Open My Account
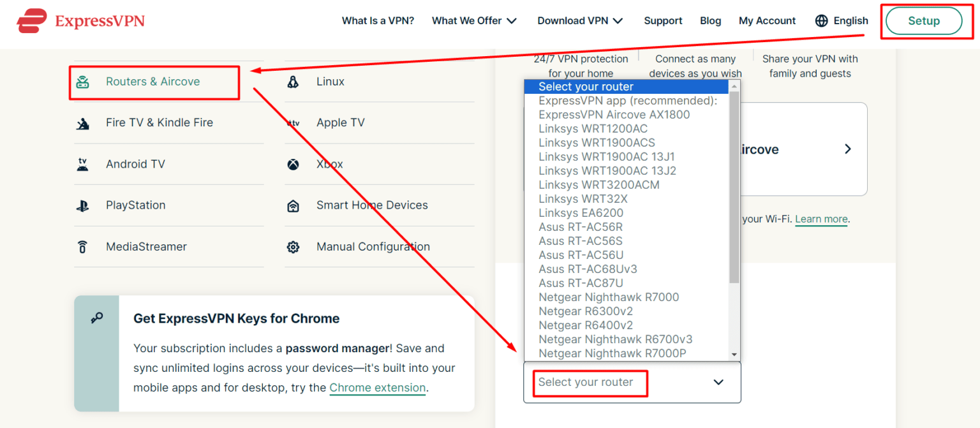 (x=767, y=20)
